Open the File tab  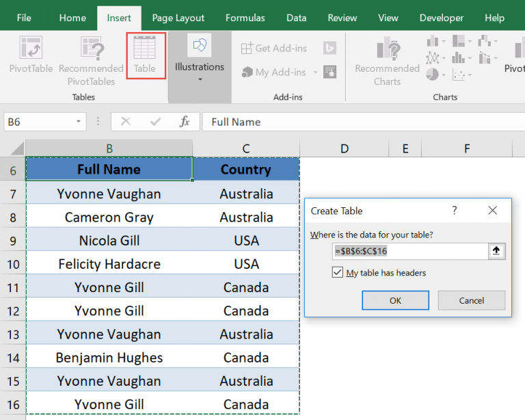coord(24,18)
